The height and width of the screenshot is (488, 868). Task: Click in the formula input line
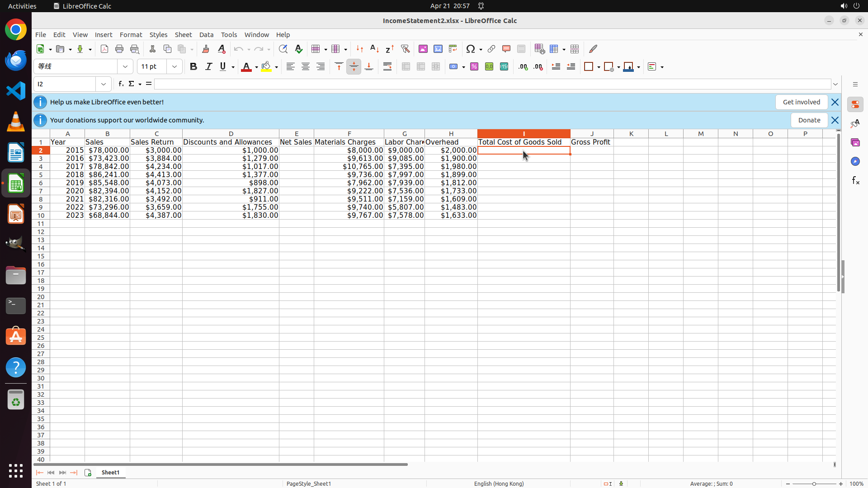492,84
